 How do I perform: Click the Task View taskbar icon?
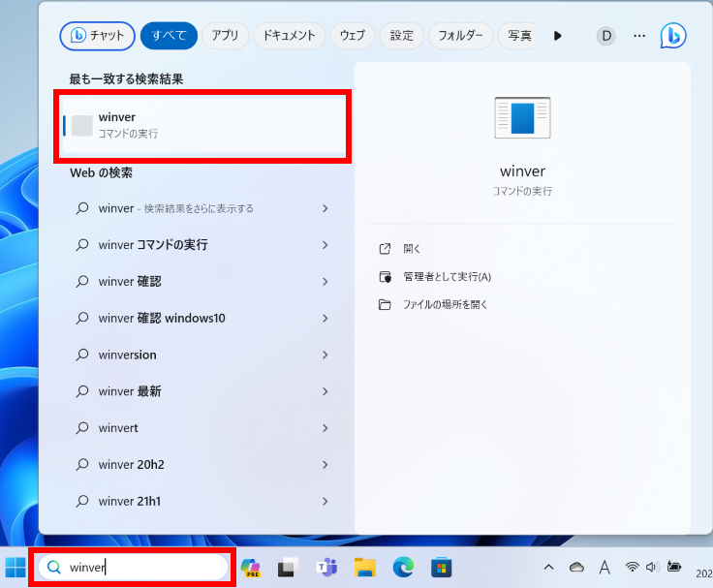coord(288,567)
